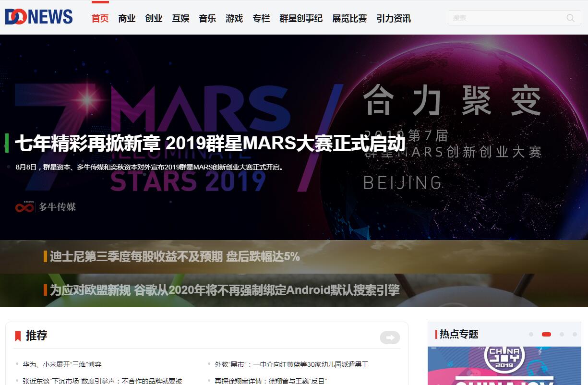The width and height of the screenshot is (588, 385).
Task: Open the 游戏 navigation tab
Action: [234, 18]
